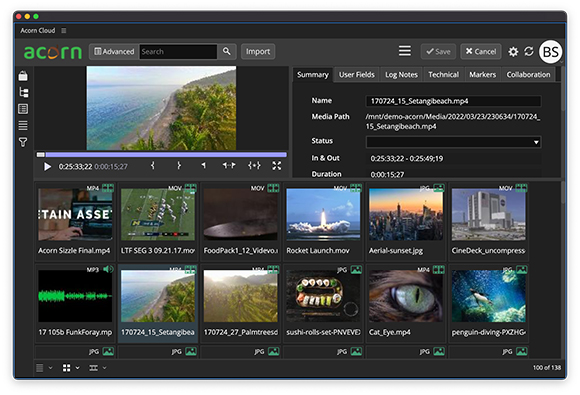The image size is (580, 395).
Task: Click the audio speaker icon under preview
Action: tap(203, 166)
